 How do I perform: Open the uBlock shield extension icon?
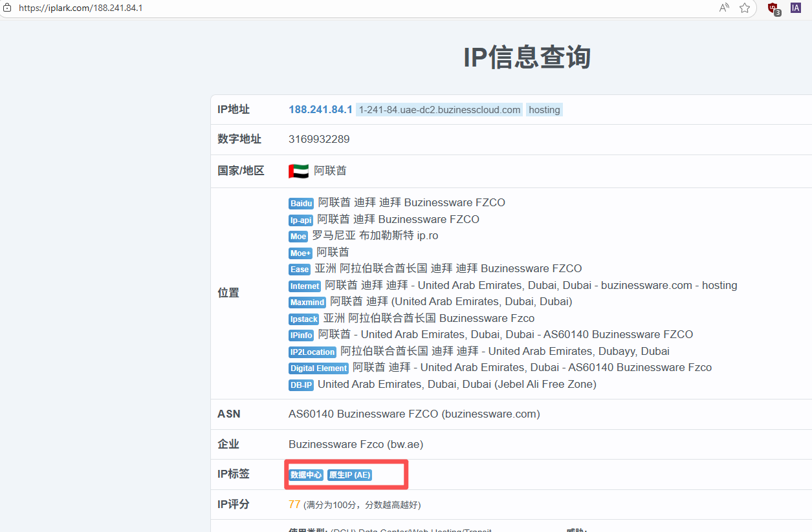coord(773,8)
